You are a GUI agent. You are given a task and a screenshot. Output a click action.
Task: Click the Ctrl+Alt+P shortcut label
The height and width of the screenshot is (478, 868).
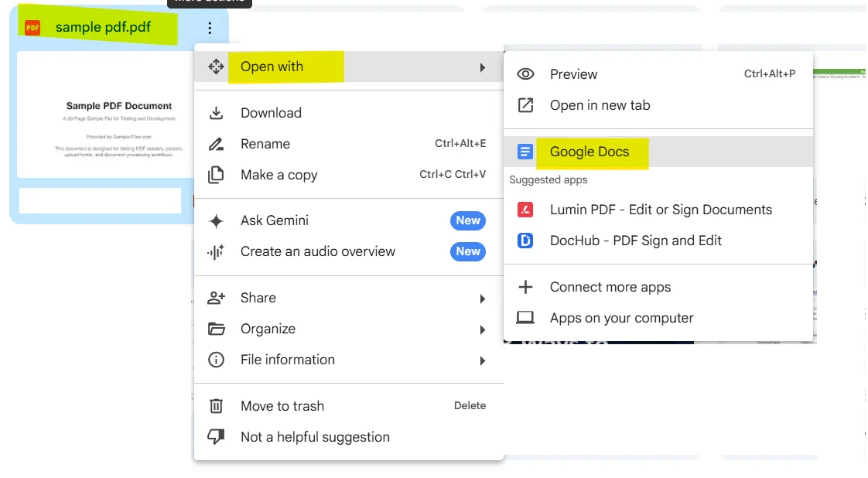coord(770,73)
